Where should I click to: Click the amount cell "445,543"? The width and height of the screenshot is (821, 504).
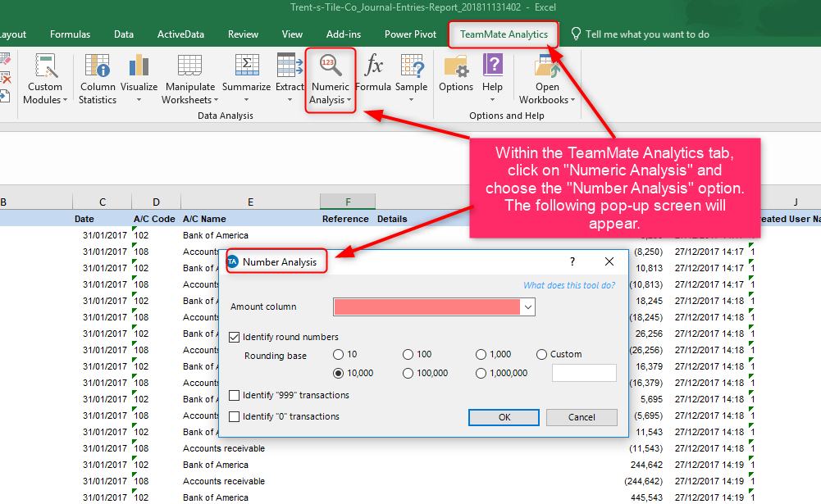click(x=646, y=497)
